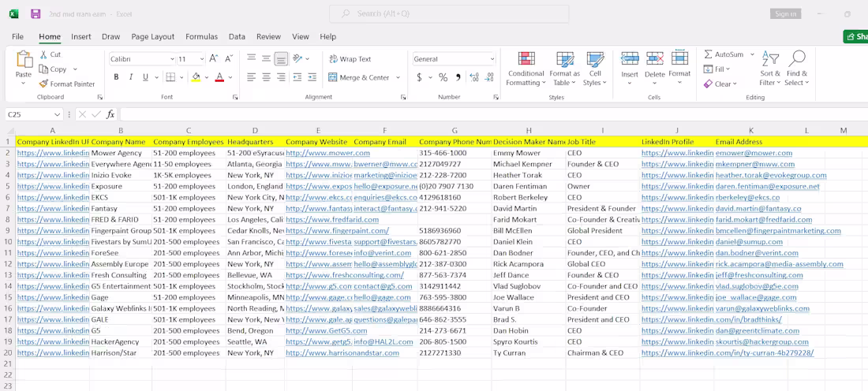Image resolution: width=868 pixels, height=391 pixels.
Task: Apply the Borders button
Action: click(x=171, y=77)
